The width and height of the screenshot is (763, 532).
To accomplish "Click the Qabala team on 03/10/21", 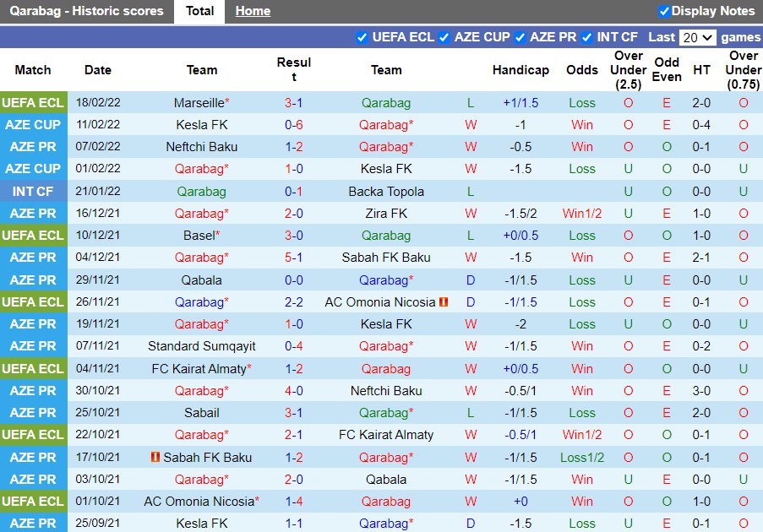I will tap(386, 480).
